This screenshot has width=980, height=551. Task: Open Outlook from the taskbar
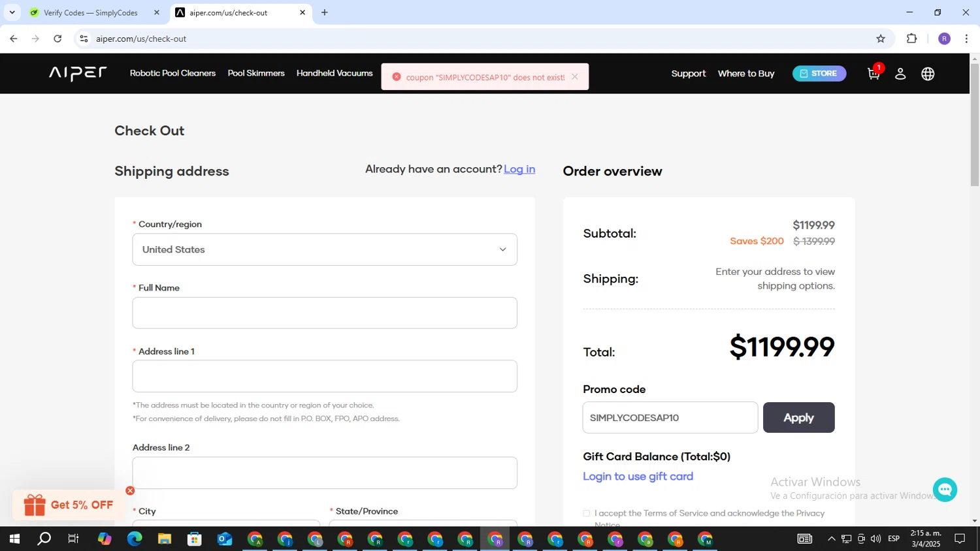tap(225, 539)
